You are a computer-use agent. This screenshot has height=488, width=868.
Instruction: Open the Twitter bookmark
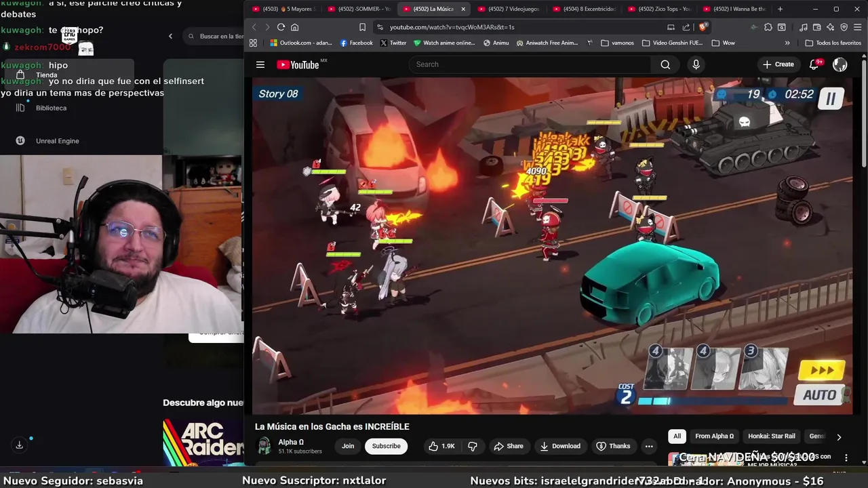coord(393,43)
